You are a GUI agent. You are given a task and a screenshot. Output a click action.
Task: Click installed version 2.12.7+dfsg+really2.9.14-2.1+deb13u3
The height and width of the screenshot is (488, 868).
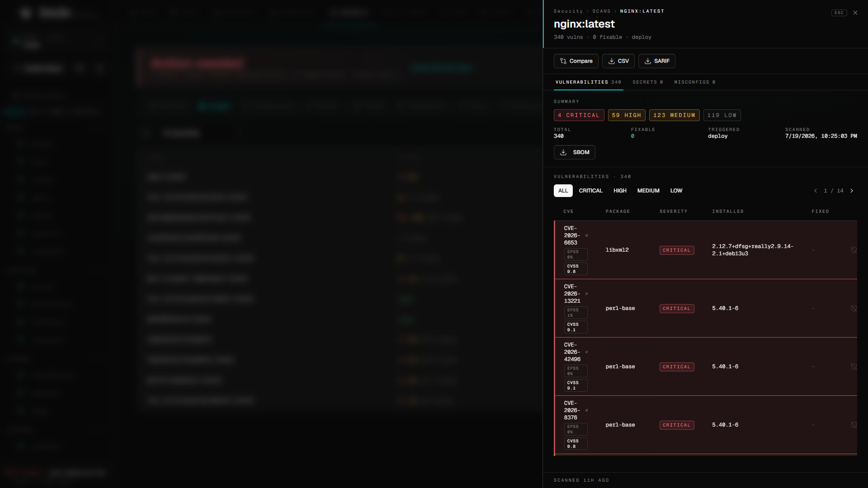[x=753, y=250]
